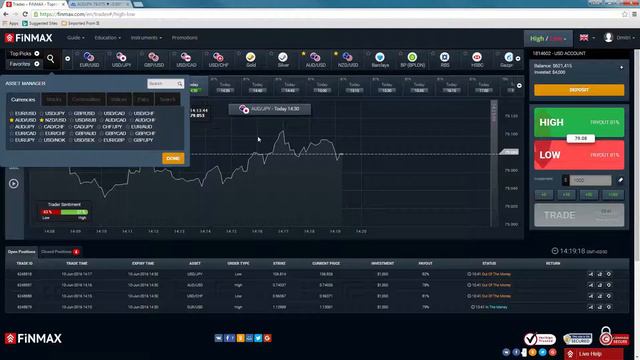Mark USD/JPY as favorite in Asset Manager
The height and width of the screenshot is (360, 640).
(42, 113)
